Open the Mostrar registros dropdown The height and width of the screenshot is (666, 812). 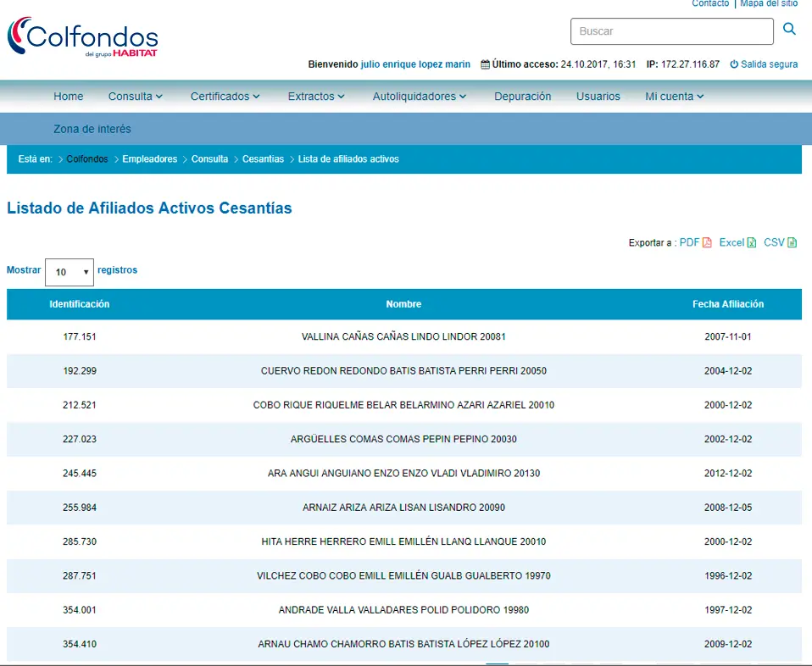[70, 272]
